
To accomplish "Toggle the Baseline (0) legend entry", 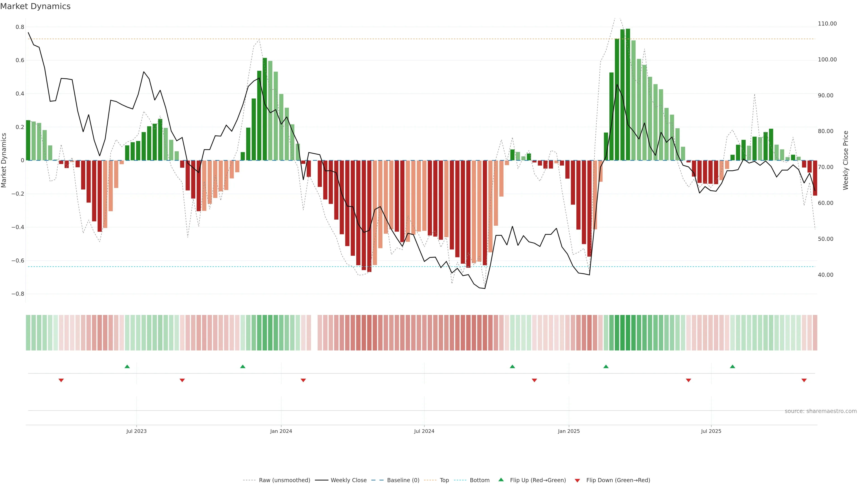I will 403,480.
